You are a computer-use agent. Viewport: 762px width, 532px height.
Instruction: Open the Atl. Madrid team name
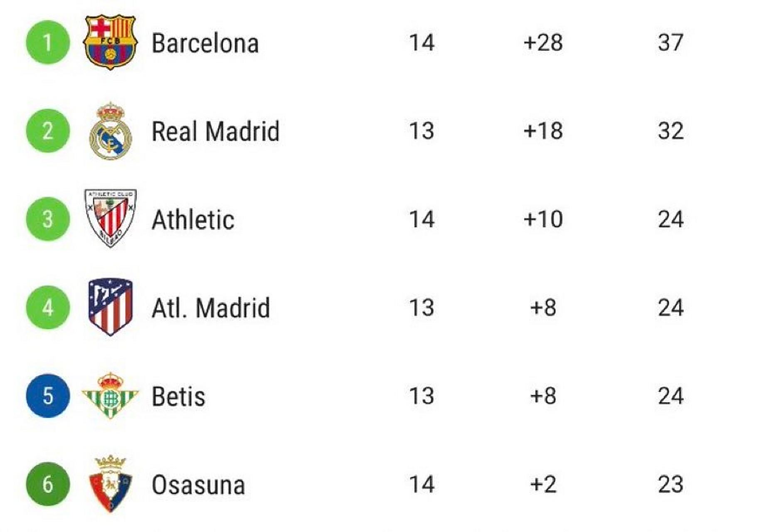click(211, 308)
